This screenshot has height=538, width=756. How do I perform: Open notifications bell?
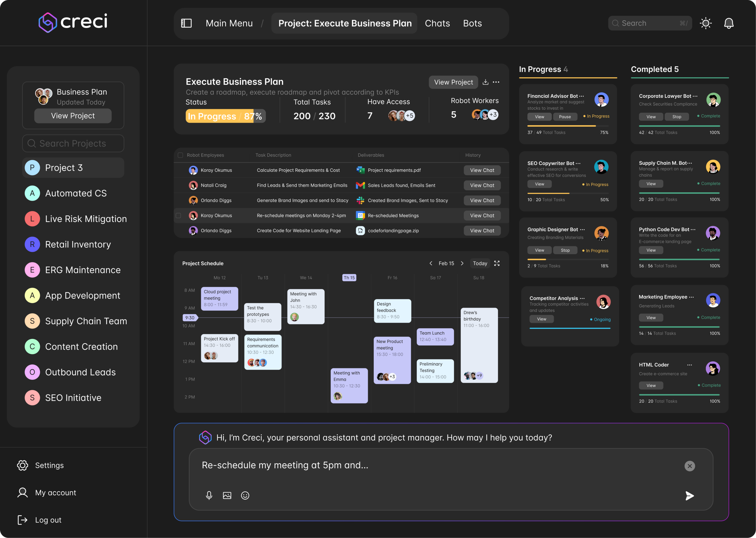coord(728,23)
